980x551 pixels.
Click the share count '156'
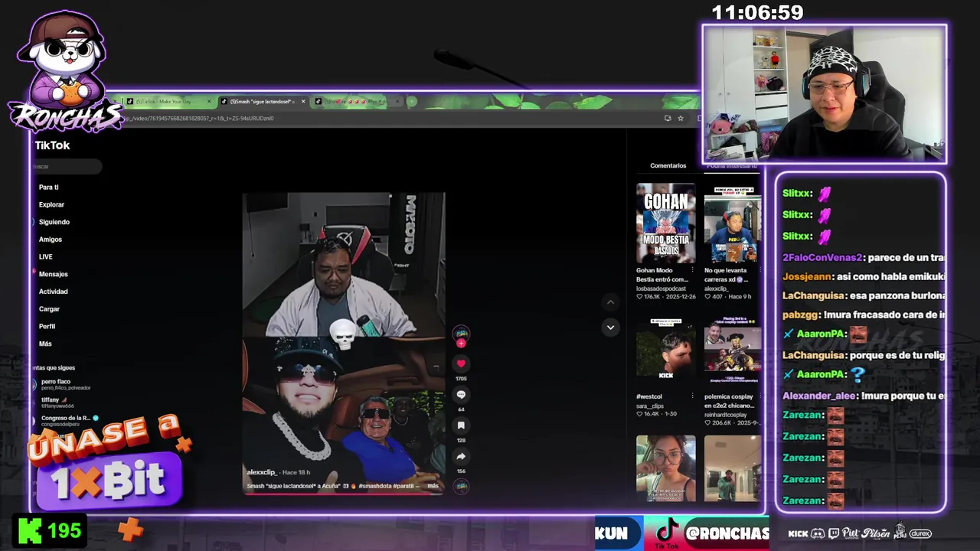461,471
